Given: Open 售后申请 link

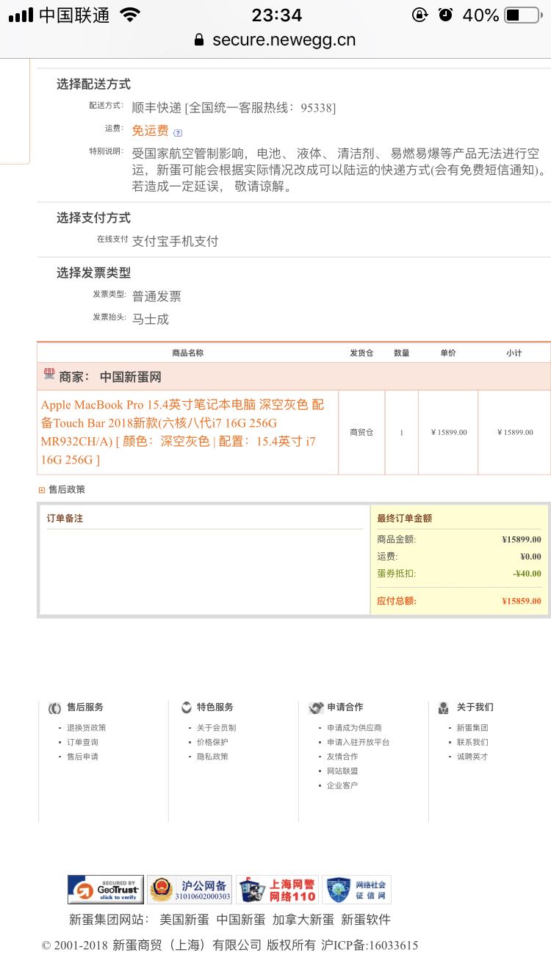Looking at the screenshot, I should point(82,757).
